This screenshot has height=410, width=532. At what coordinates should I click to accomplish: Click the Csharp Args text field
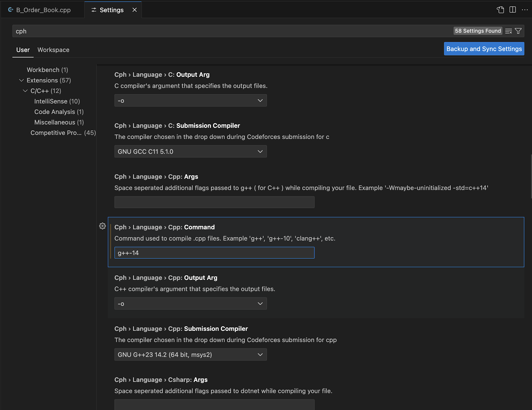tap(214, 405)
